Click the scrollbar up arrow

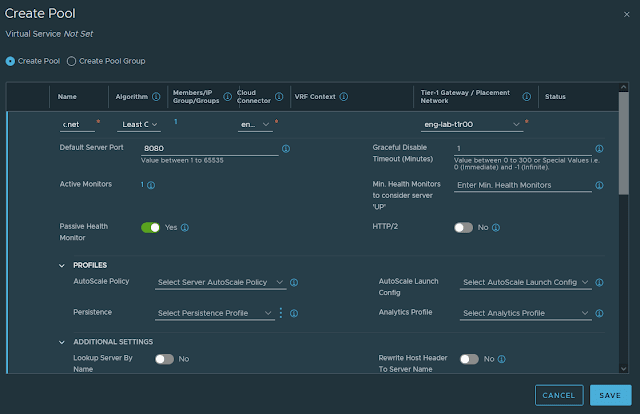pyautogui.click(x=623, y=87)
